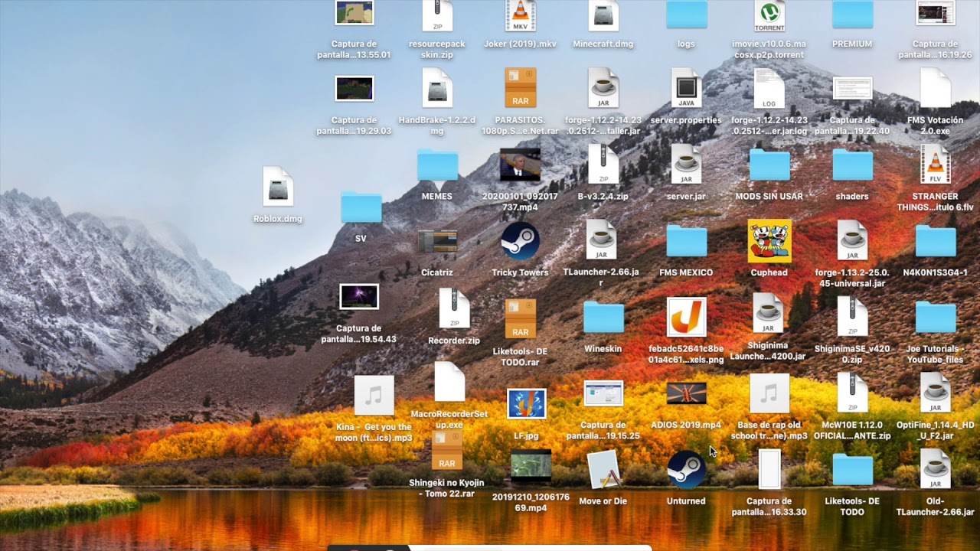Select the Captura de pantalla 13.55.01 screenshot
The height and width of the screenshot is (551, 980).
point(354,13)
